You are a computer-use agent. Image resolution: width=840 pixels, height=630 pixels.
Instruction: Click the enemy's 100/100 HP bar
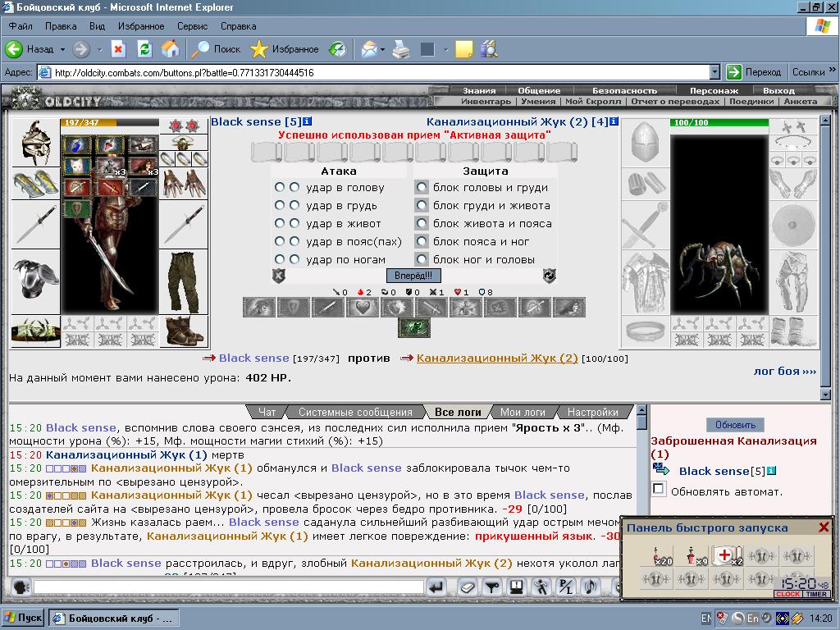[719, 123]
